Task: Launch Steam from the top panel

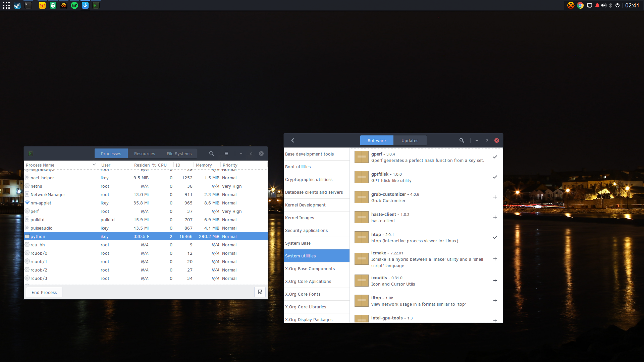Action: click(x=17, y=5)
